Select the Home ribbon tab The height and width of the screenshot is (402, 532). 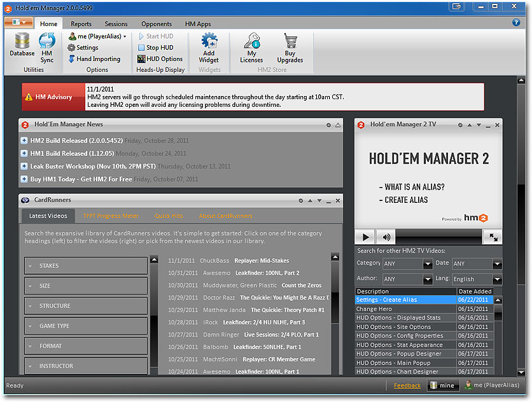click(48, 24)
